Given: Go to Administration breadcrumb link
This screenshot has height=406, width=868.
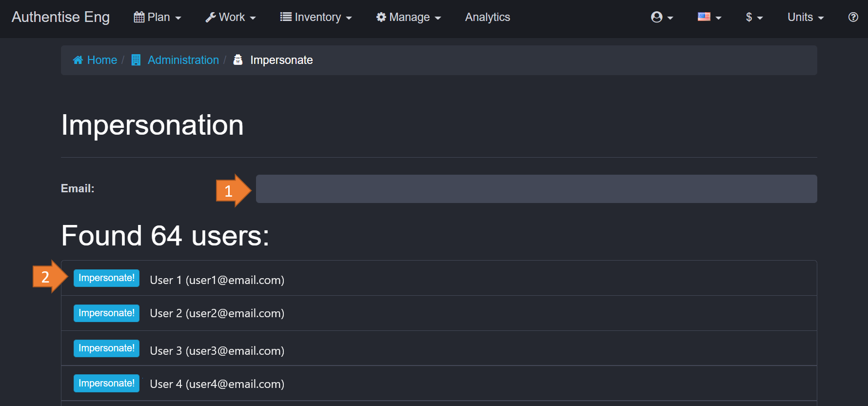Looking at the screenshot, I should click(183, 60).
